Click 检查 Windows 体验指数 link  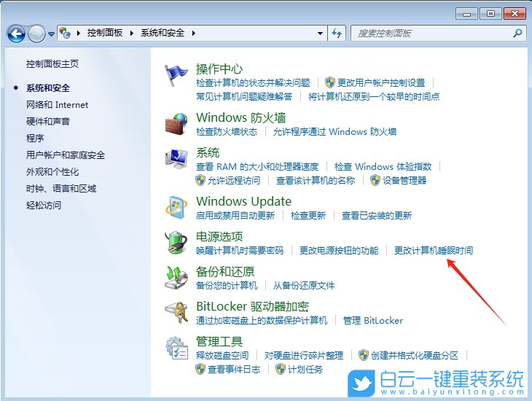tap(383, 166)
